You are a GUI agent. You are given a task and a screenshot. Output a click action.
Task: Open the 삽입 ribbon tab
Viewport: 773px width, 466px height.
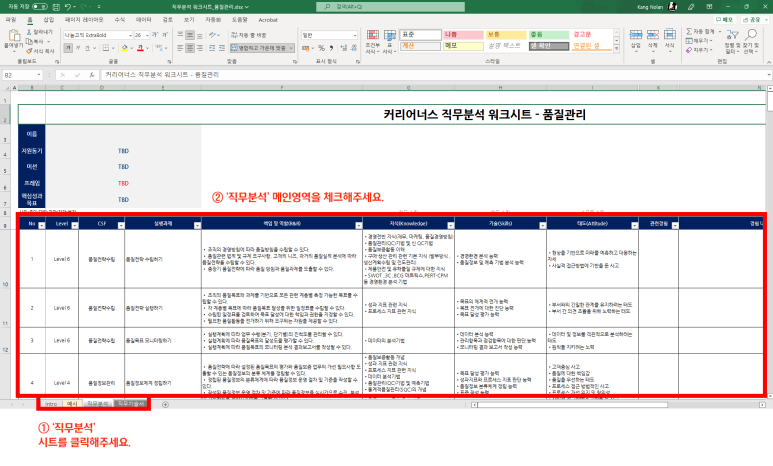click(49, 20)
